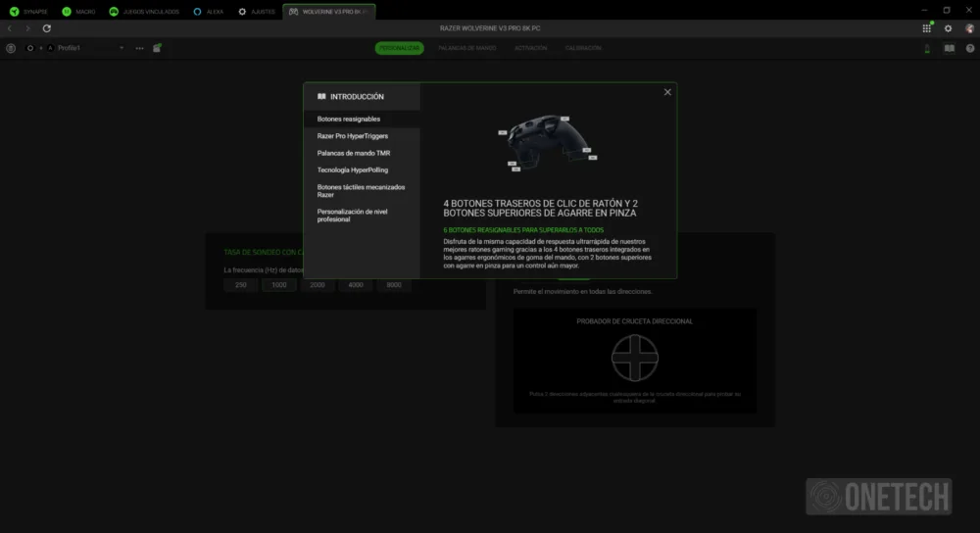Open the Synapse tab
Image resolution: width=980 pixels, height=533 pixels.
point(28,11)
